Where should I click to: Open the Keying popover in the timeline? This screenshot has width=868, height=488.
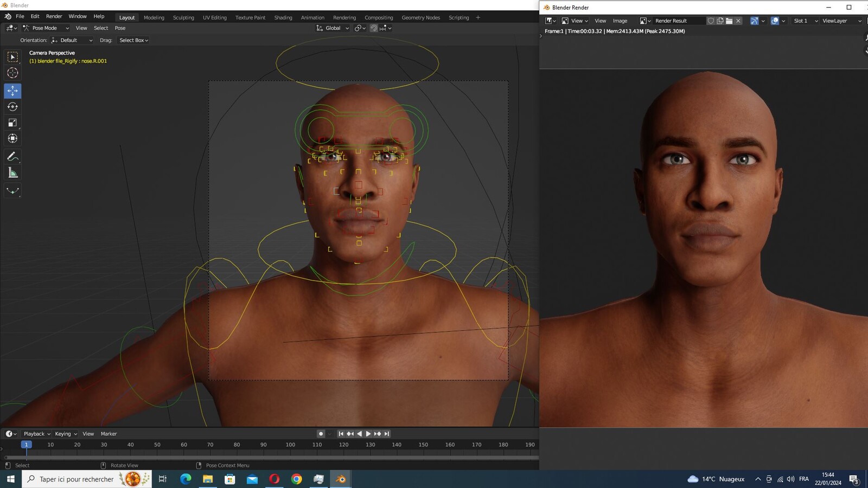pyautogui.click(x=66, y=434)
